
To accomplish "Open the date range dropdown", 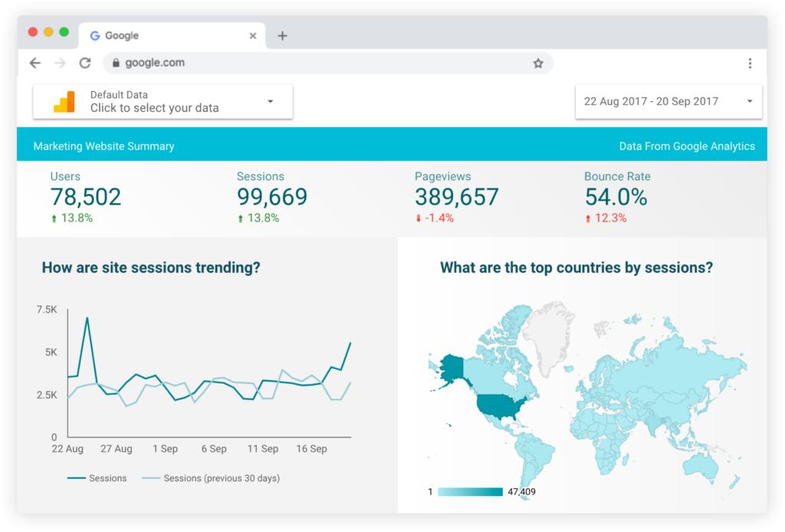I will [749, 101].
